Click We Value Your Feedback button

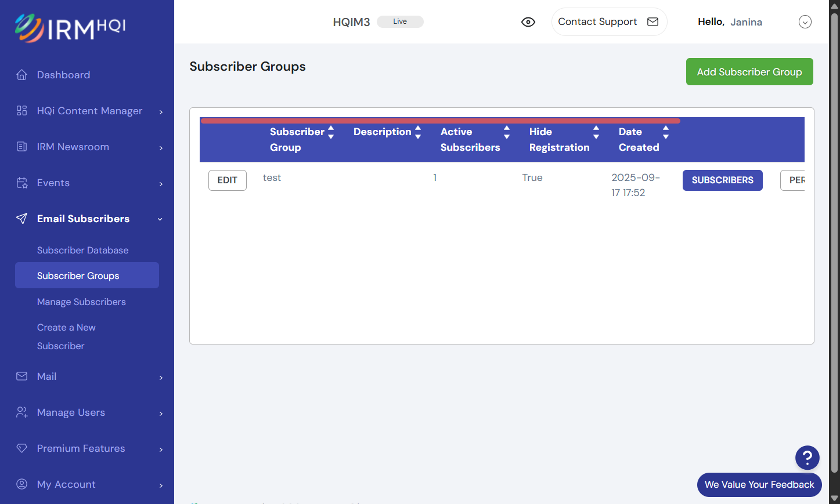click(x=759, y=485)
